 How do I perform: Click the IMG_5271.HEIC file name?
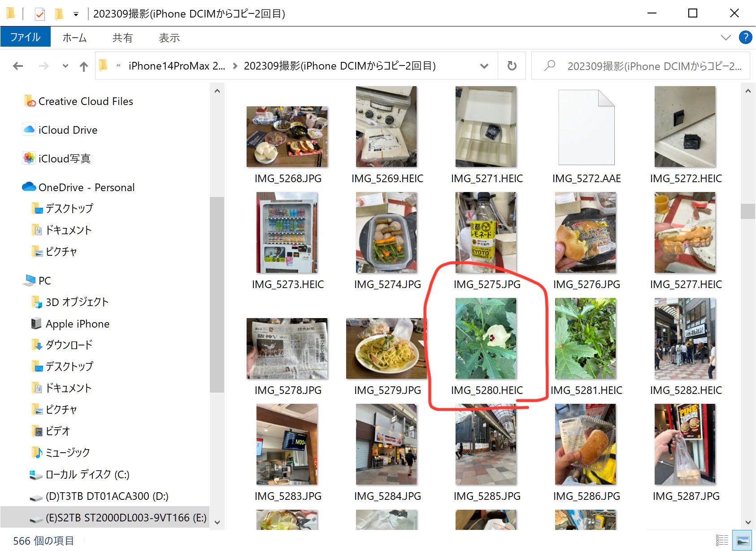pos(487,179)
